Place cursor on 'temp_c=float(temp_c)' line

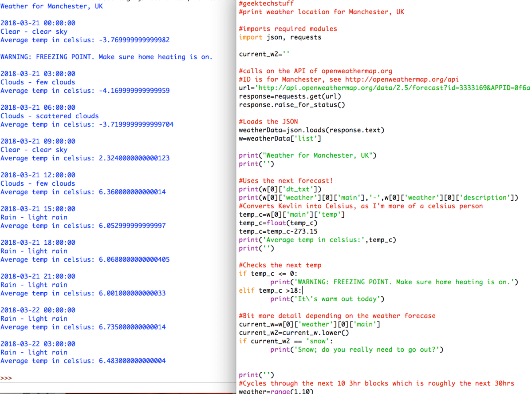(278, 223)
